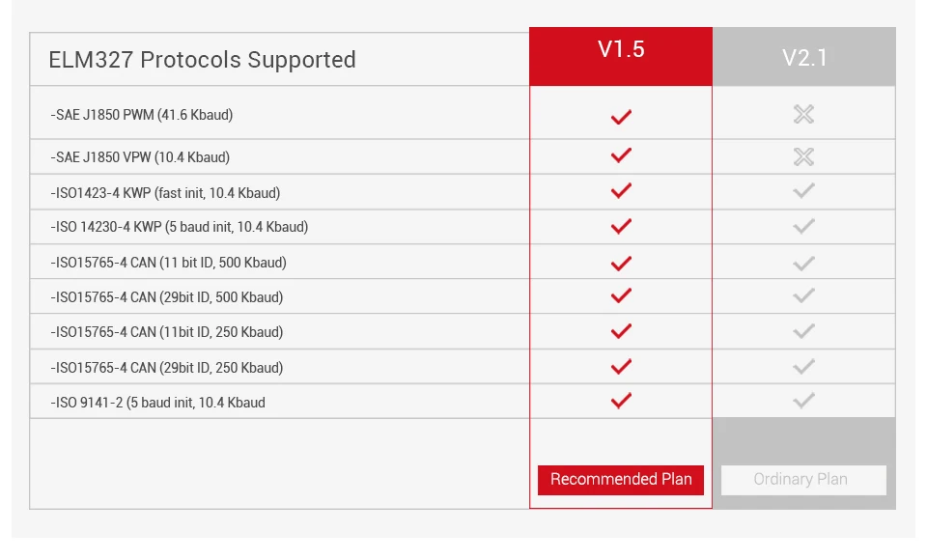
Task: Click the red checkmark for SAE J1850 VPW
Action: (x=621, y=154)
